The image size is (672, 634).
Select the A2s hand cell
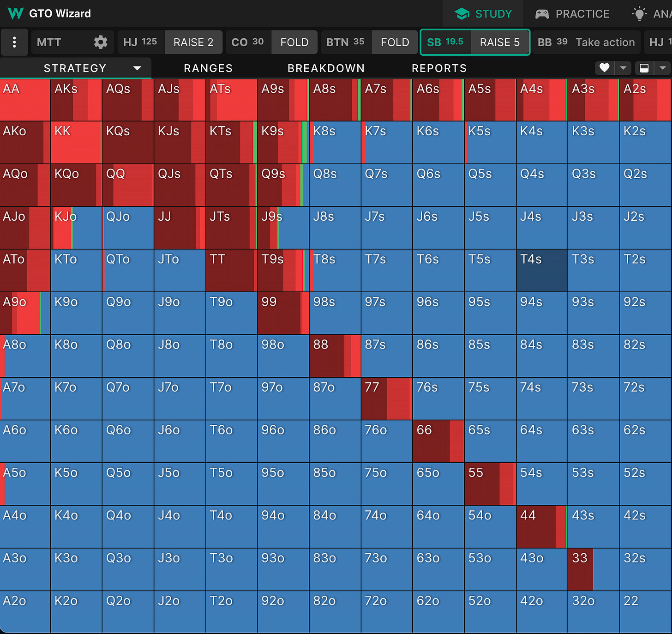click(x=646, y=100)
